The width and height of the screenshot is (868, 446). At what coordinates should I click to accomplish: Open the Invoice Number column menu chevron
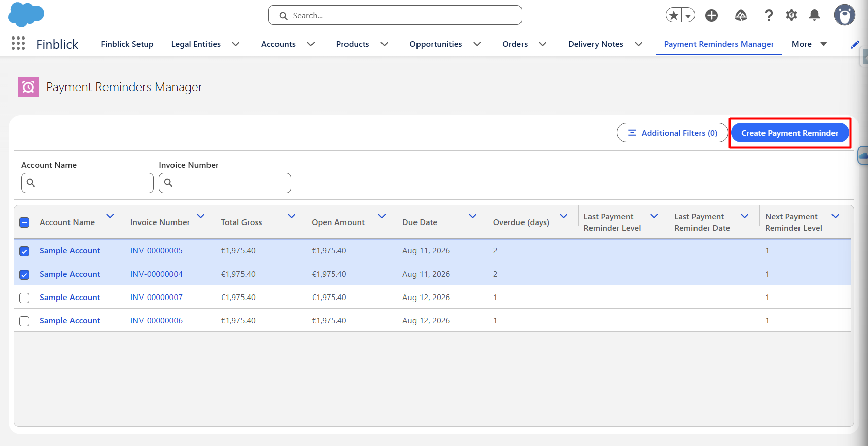(x=201, y=216)
